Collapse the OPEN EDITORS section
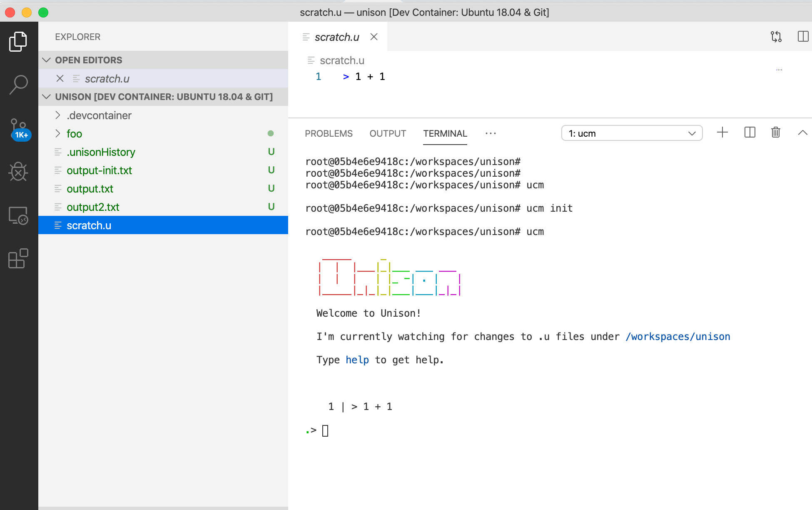 [46, 60]
